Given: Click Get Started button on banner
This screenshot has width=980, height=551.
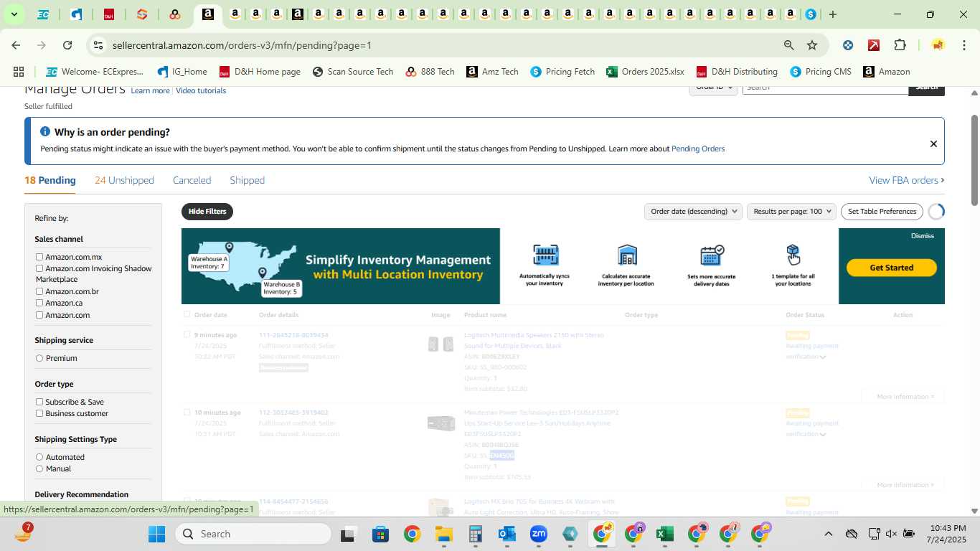Looking at the screenshot, I should click(892, 268).
